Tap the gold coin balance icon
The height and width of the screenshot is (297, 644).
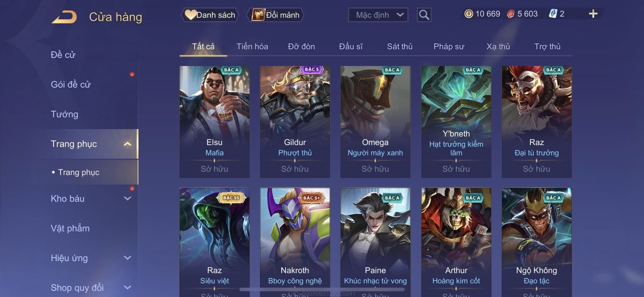pyautogui.click(x=469, y=14)
